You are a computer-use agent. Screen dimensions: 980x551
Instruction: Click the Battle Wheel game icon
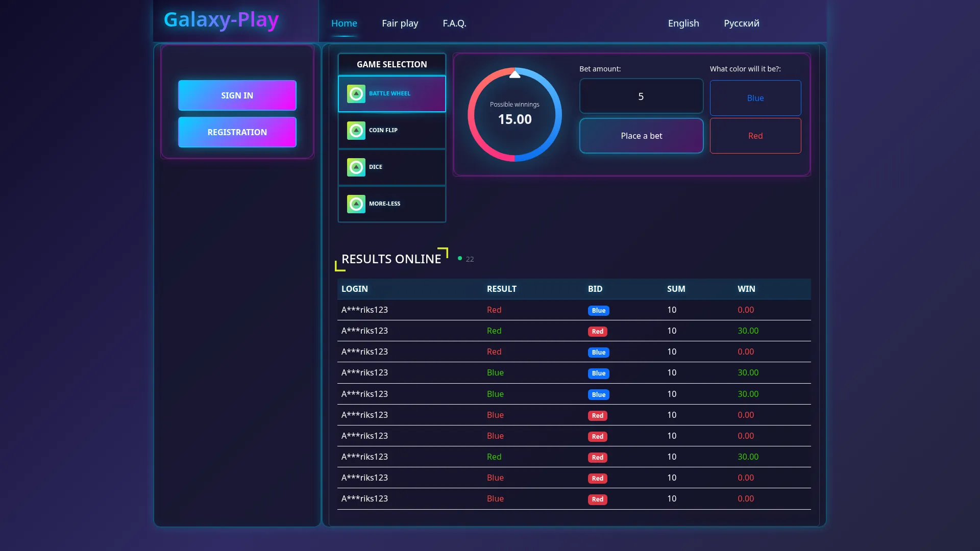356,94
